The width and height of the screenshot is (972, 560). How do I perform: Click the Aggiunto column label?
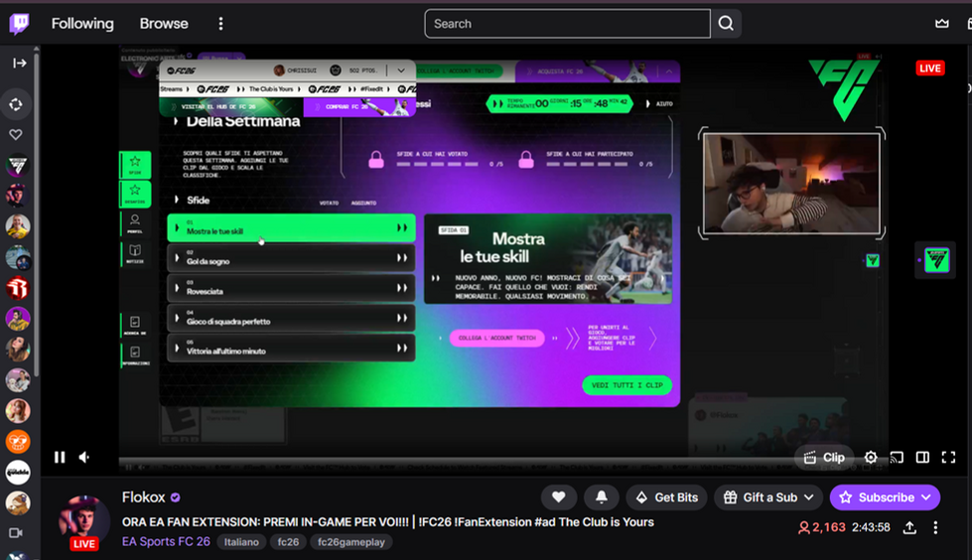point(364,203)
